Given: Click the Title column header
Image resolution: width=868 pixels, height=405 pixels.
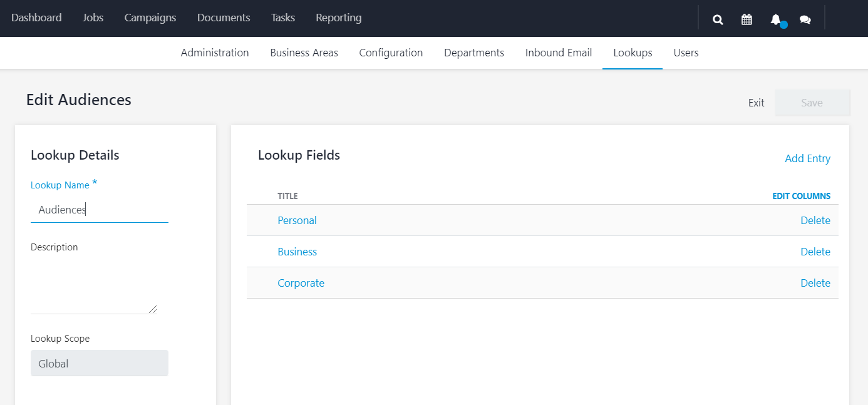Looking at the screenshot, I should click(287, 196).
